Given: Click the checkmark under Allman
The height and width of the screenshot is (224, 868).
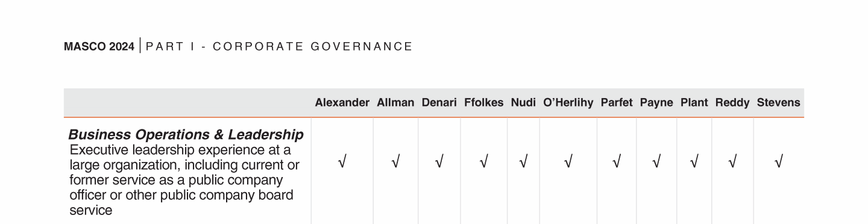Looking at the screenshot, I should 395,161.
